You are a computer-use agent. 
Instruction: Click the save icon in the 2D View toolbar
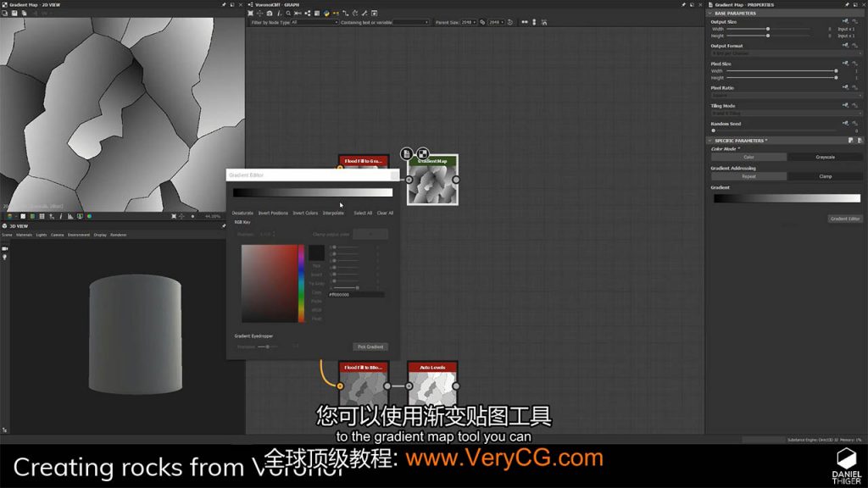tap(14, 14)
